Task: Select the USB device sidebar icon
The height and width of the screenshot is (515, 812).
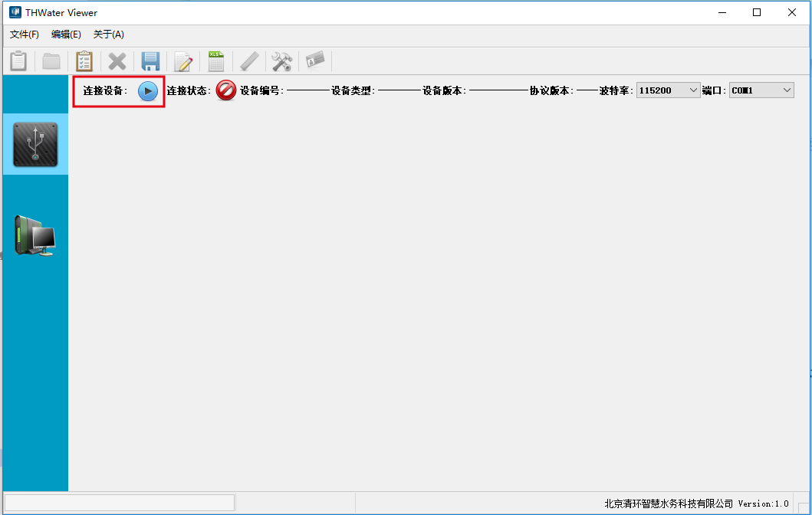Action: click(x=35, y=144)
